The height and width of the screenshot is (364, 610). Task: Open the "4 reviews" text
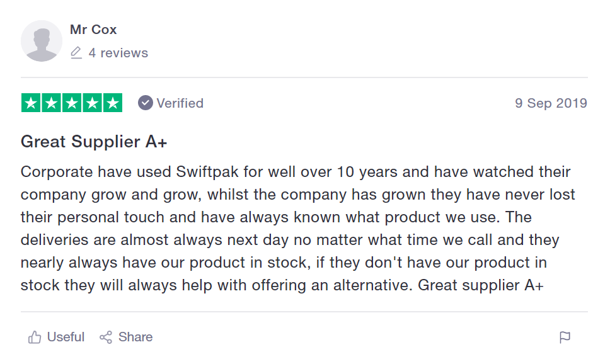coord(118,53)
